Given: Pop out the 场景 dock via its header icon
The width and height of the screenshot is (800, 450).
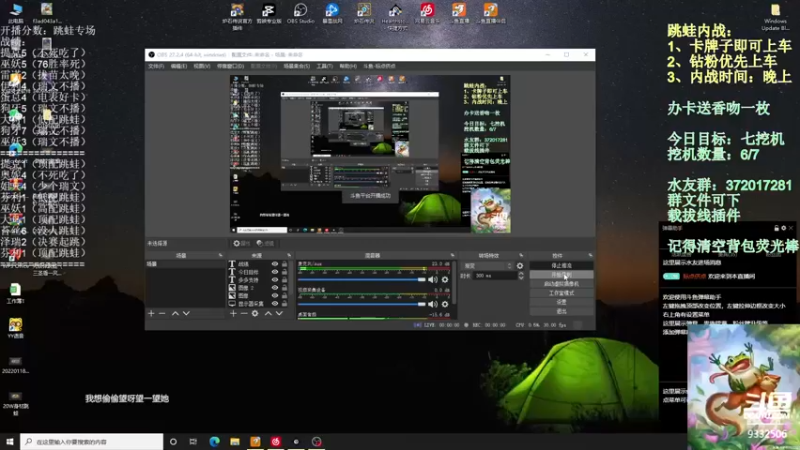Looking at the screenshot, I should [x=220, y=255].
